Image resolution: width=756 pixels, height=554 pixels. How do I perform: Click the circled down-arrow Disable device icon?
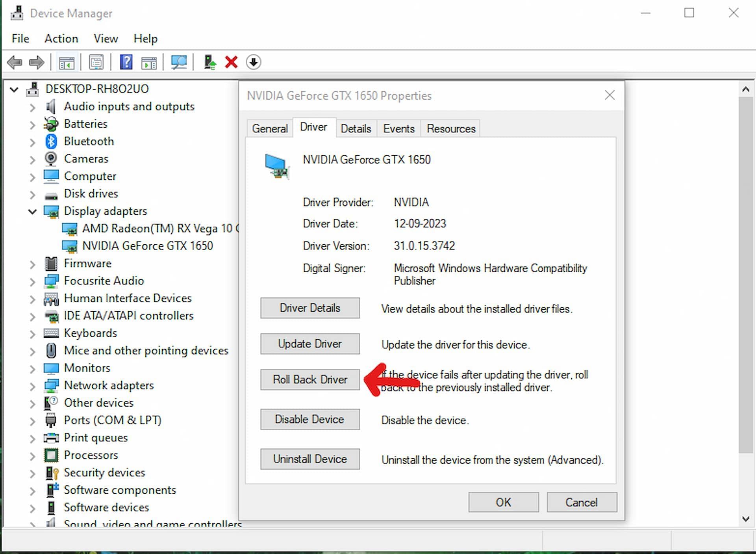254,62
